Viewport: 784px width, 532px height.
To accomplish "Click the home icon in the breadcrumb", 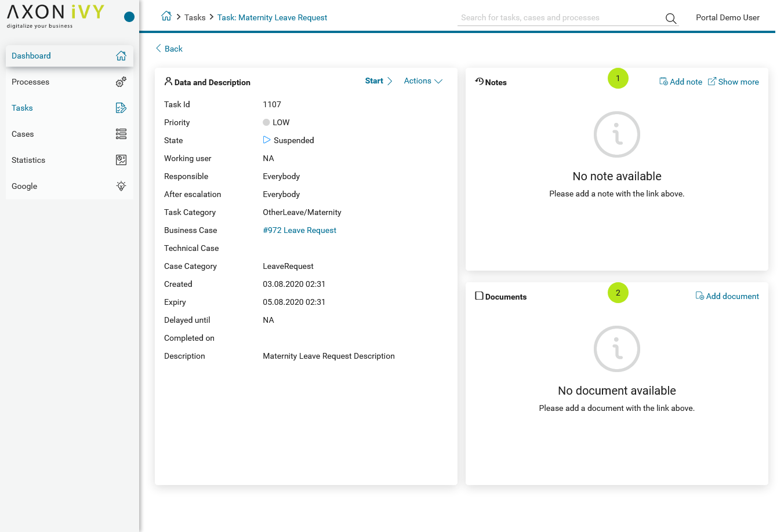I will (x=166, y=17).
